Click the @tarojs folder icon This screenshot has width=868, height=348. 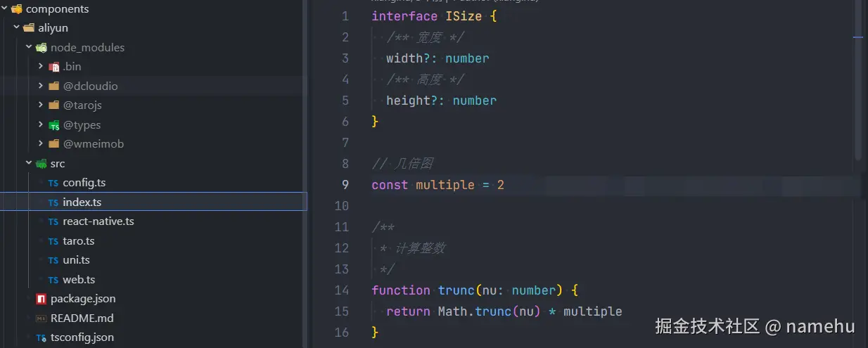click(x=54, y=105)
